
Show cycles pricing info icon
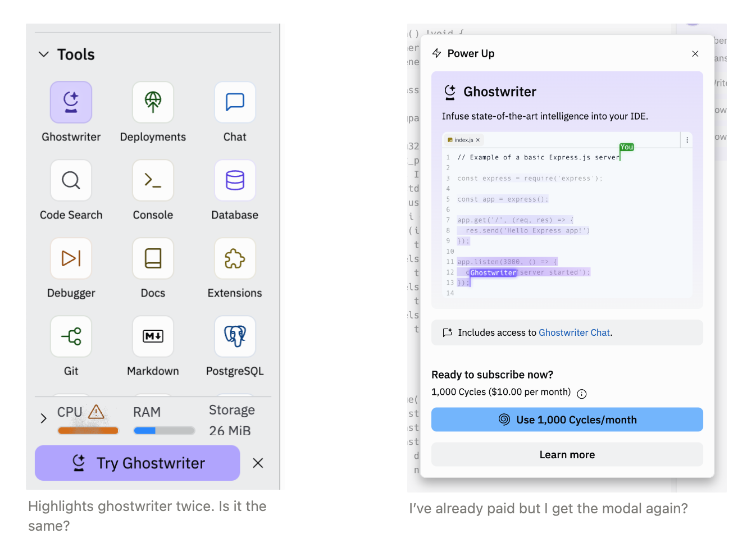(x=582, y=394)
